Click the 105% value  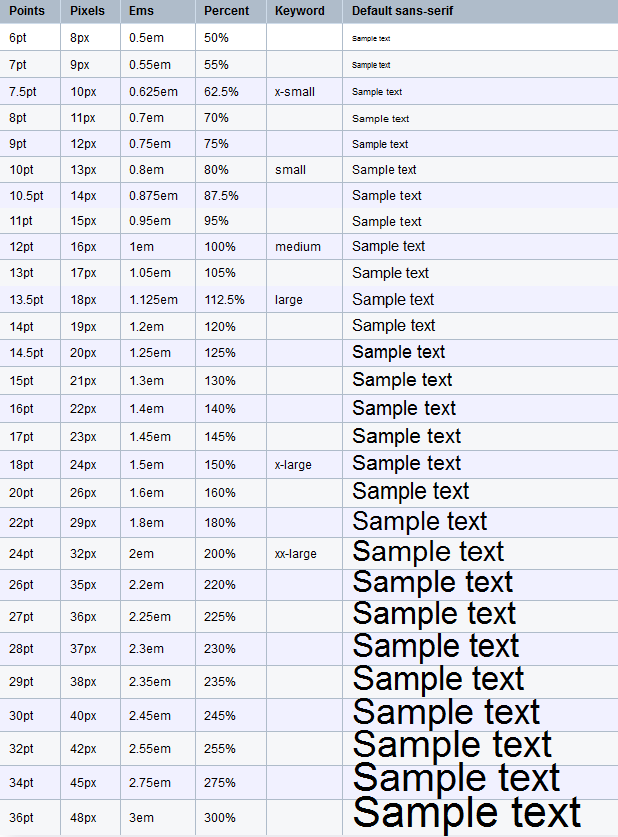(x=220, y=273)
